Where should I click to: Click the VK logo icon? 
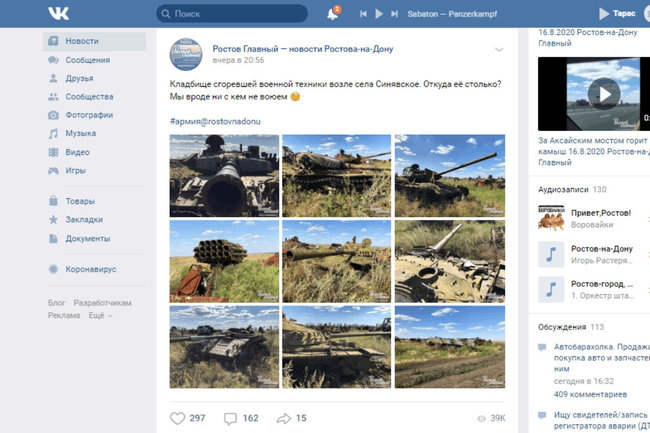click(58, 14)
